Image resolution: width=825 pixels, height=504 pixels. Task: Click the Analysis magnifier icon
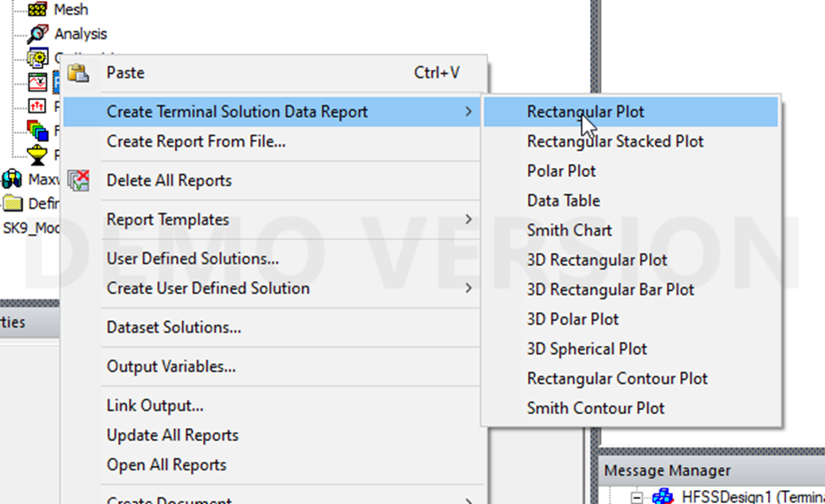[37, 35]
